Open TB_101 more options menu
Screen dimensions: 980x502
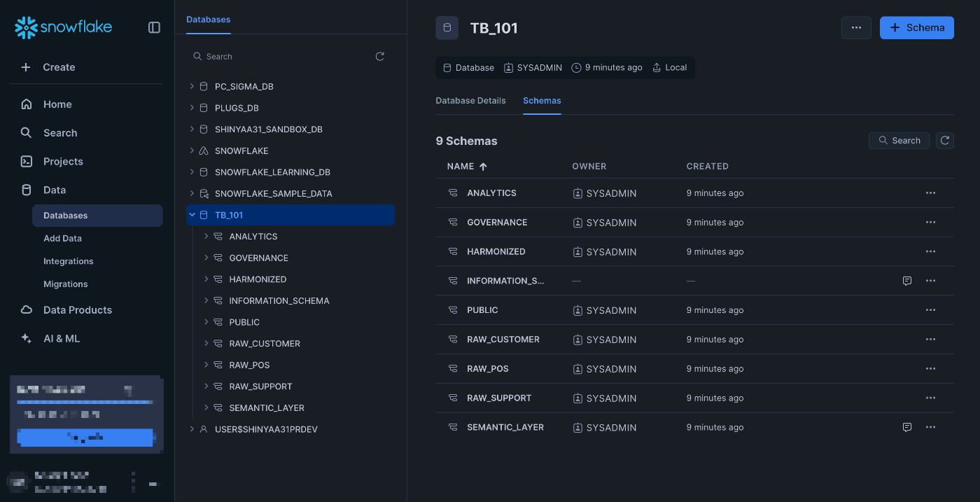coord(856,27)
